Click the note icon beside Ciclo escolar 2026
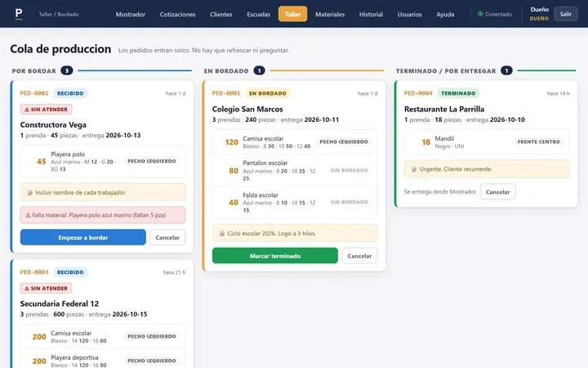The width and height of the screenshot is (588, 368). (222, 234)
